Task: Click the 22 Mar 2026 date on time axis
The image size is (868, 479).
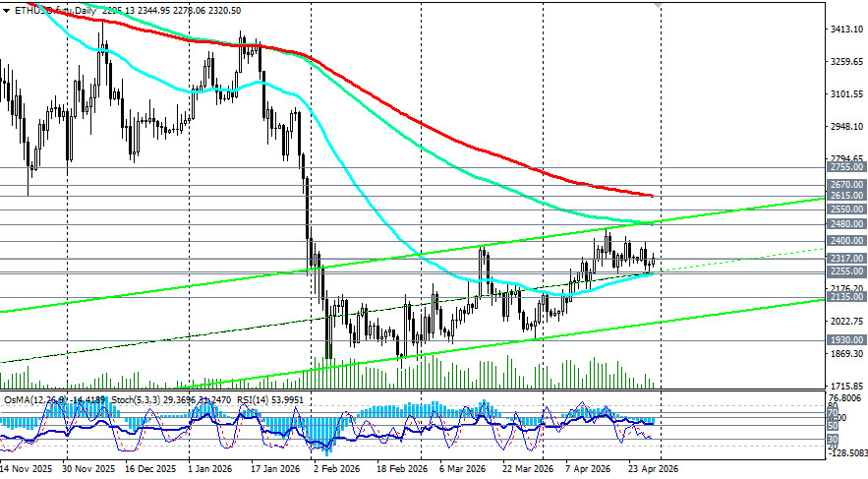Action: point(528,469)
